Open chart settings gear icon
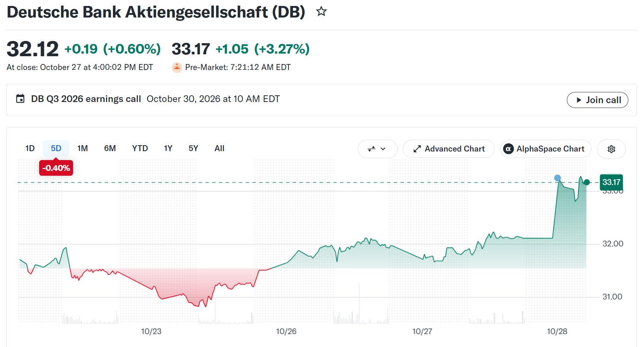 point(611,149)
